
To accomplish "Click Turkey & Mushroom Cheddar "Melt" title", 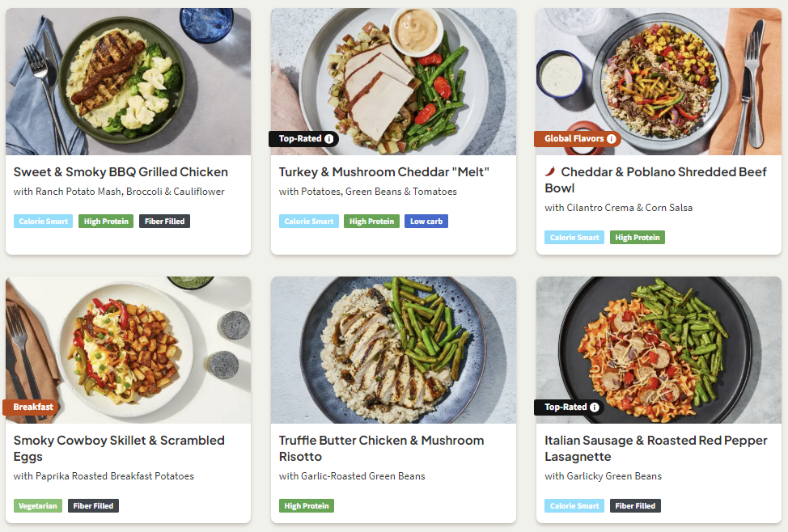I will point(384,172).
